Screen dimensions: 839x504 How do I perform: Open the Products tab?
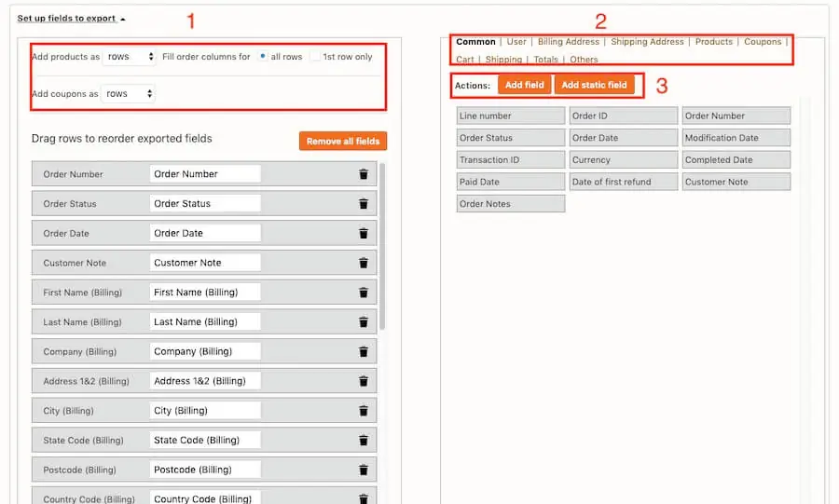click(x=714, y=42)
